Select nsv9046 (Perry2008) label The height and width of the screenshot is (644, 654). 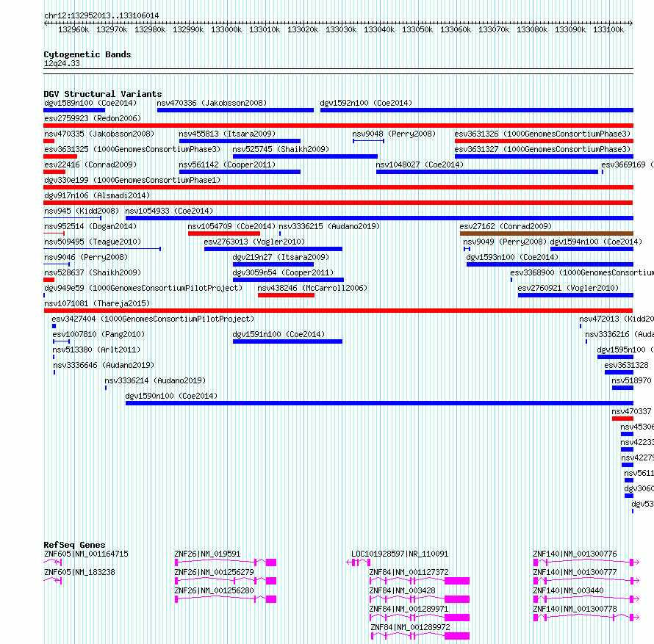pos(86,257)
